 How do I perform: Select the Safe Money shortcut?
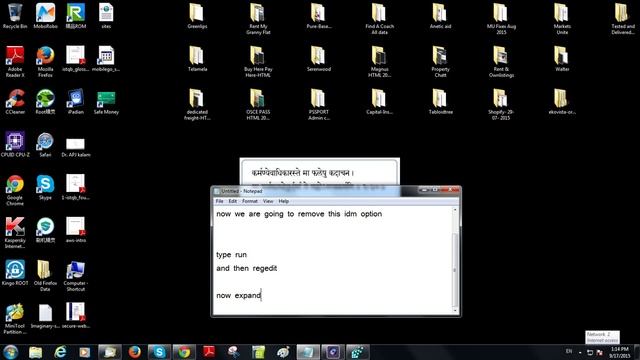pyautogui.click(x=106, y=102)
